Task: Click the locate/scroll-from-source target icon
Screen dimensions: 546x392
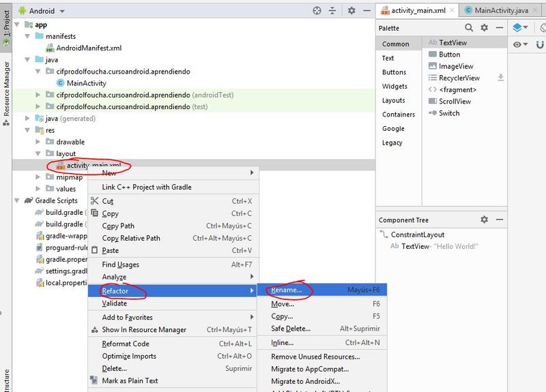Action: point(317,11)
